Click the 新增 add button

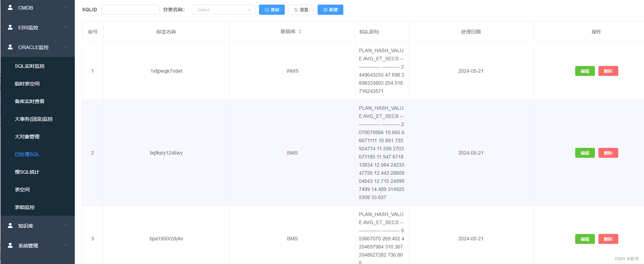(330, 10)
